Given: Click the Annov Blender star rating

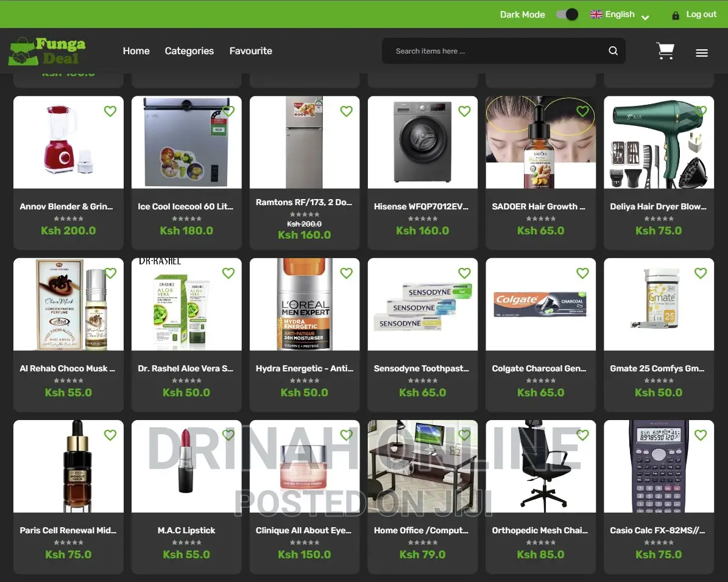Looking at the screenshot, I should point(68,219).
